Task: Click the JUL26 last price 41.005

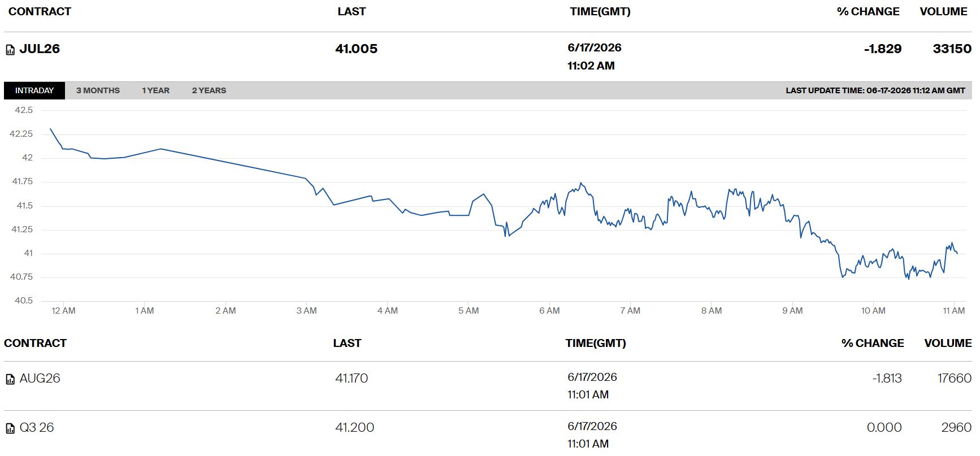Action: (356, 49)
